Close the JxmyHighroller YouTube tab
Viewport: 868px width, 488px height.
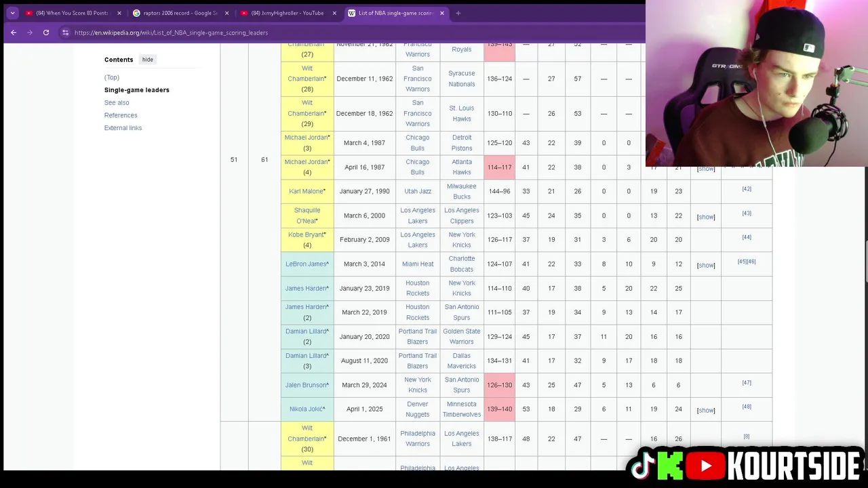click(x=334, y=13)
